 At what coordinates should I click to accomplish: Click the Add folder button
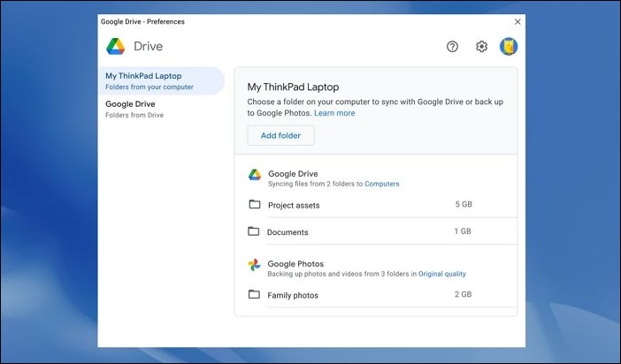coord(280,135)
